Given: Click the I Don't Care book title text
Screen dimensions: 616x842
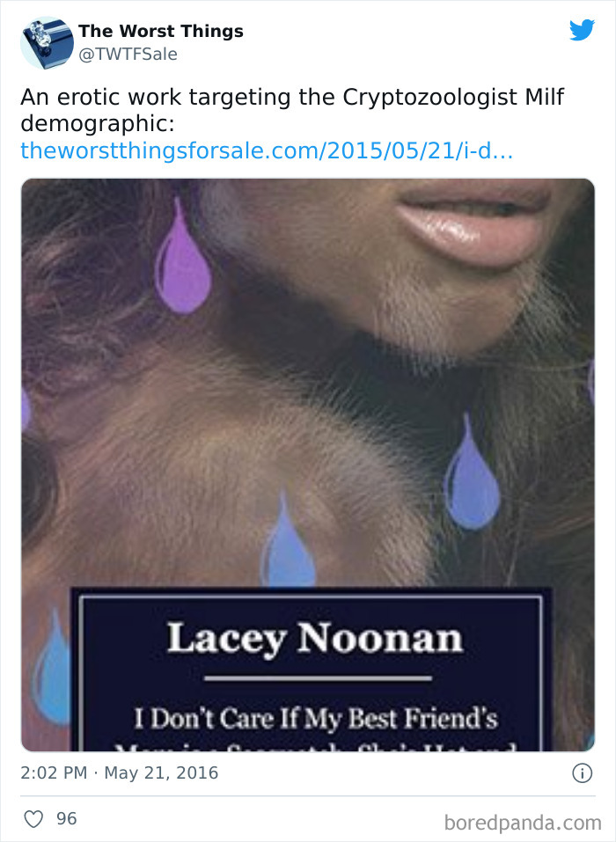Looking at the screenshot, I should coord(316,719).
